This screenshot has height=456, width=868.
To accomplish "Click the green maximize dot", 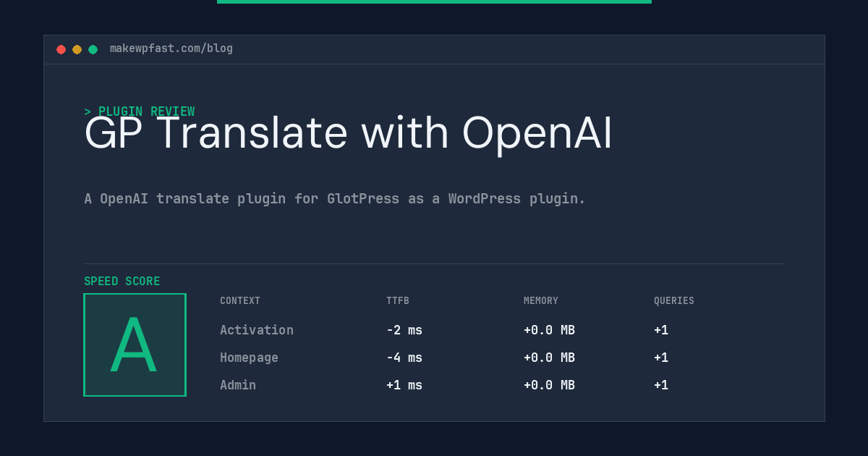I will (x=93, y=49).
